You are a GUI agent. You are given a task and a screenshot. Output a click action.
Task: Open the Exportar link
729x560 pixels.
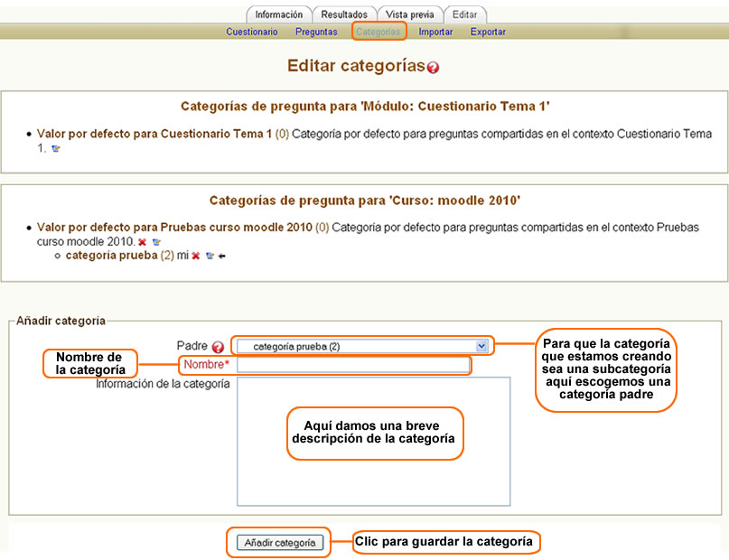(x=488, y=32)
